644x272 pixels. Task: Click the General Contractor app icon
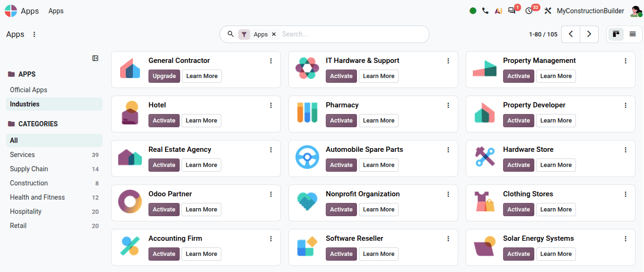130,69
